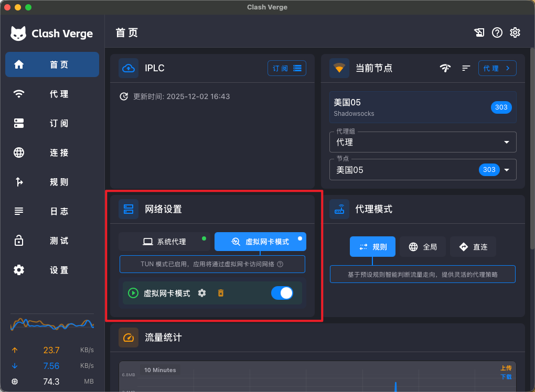This screenshot has height=392, width=535.
Task: Click the refresh icon next to 更新时间
Action: (124, 96)
